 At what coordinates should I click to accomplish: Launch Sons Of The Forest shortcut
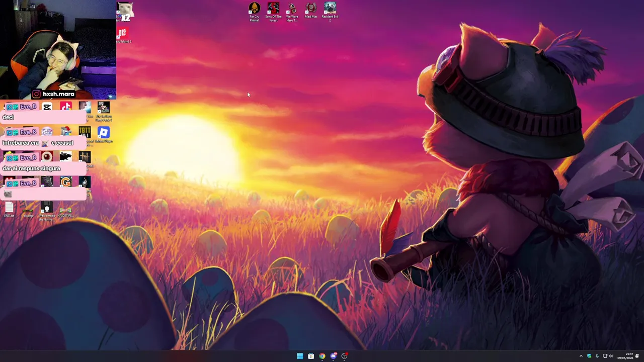(273, 12)
